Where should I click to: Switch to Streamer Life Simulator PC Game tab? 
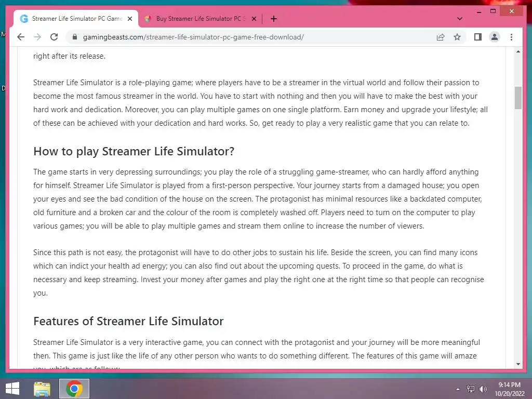(x=76, y=19)
